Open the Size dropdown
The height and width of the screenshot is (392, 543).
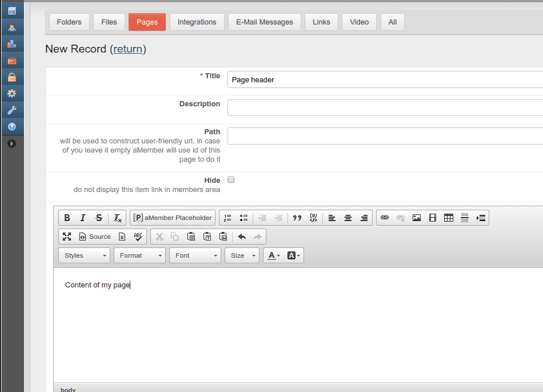coord(242,255)
